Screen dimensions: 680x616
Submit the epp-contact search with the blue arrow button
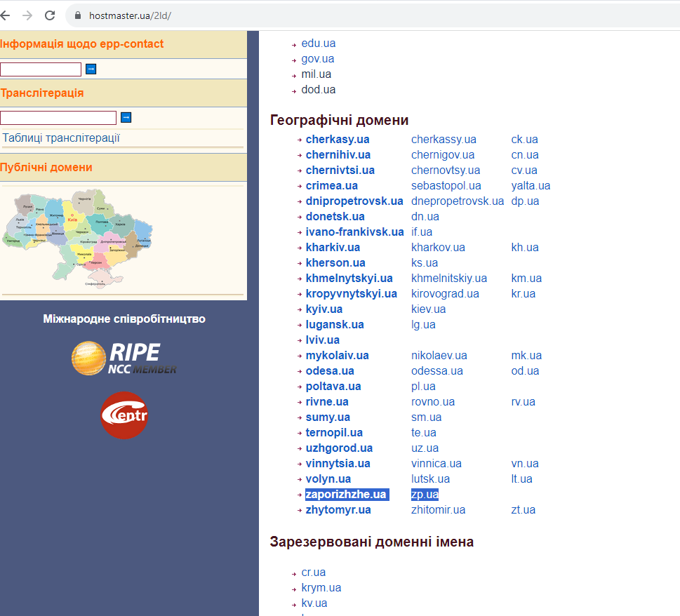(91, 69)
